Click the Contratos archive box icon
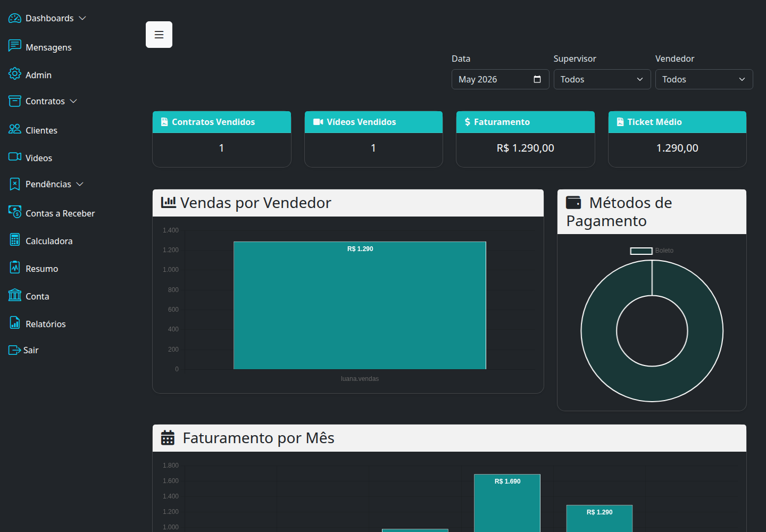This screenshot has height=532, width=766. pos(15,101)
